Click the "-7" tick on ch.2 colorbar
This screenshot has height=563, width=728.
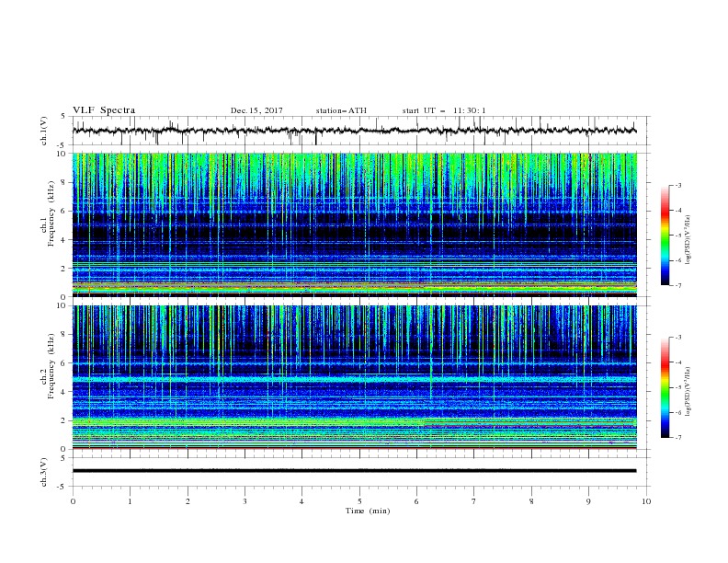(x=677, y=438)
